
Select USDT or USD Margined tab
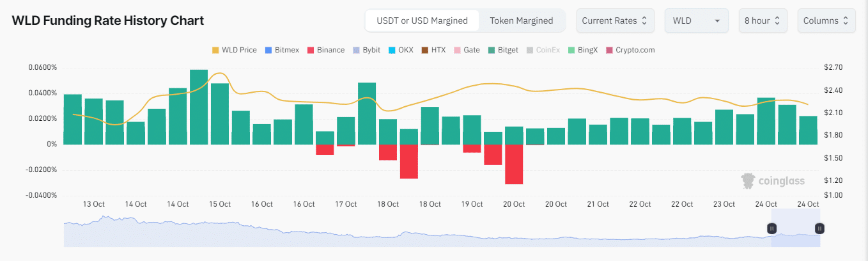[x=422, y=20]
